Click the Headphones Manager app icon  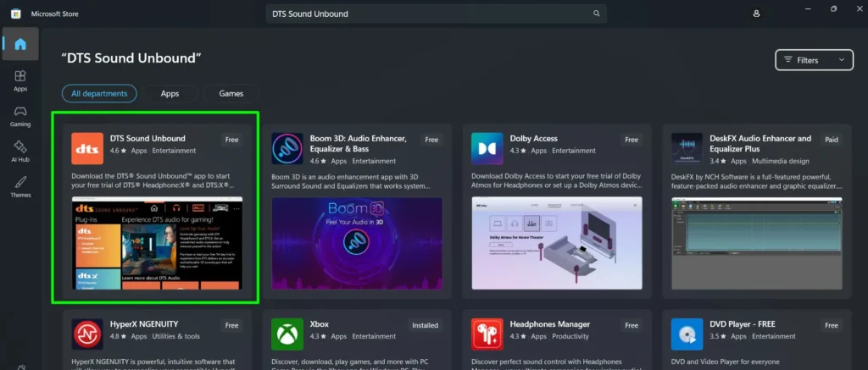click(487, 334)
